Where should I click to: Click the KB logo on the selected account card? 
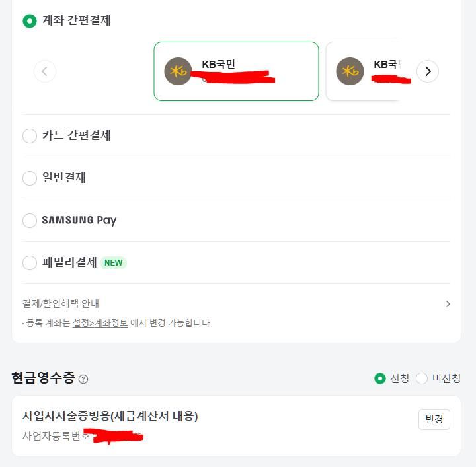(178, 71)
